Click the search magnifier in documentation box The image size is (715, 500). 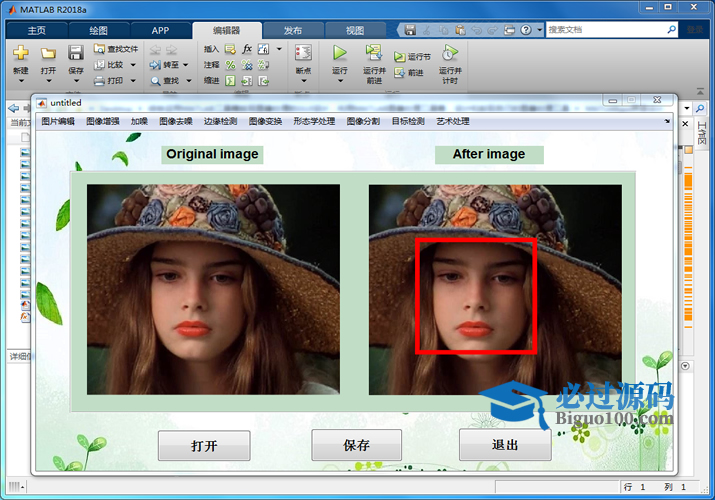click(671, 30)
